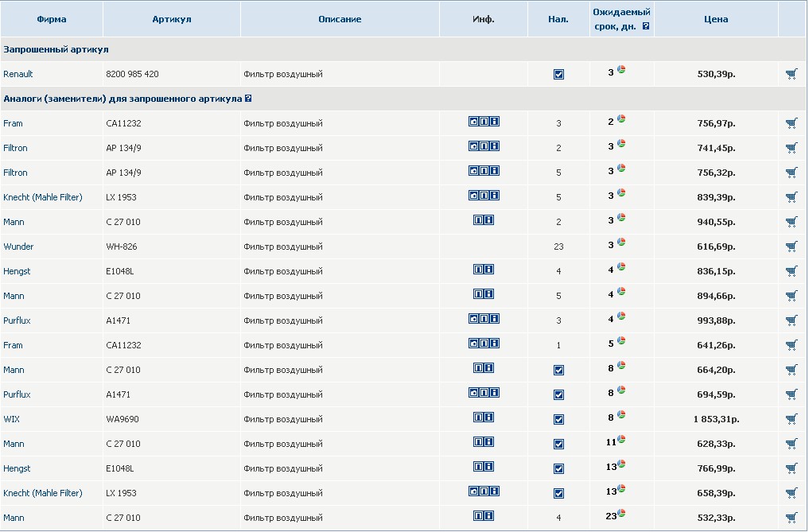Viewport: 809px width, 532px height.
Task: Click delivery statistics pie icon in Renault row
Action: click(621, 70)
